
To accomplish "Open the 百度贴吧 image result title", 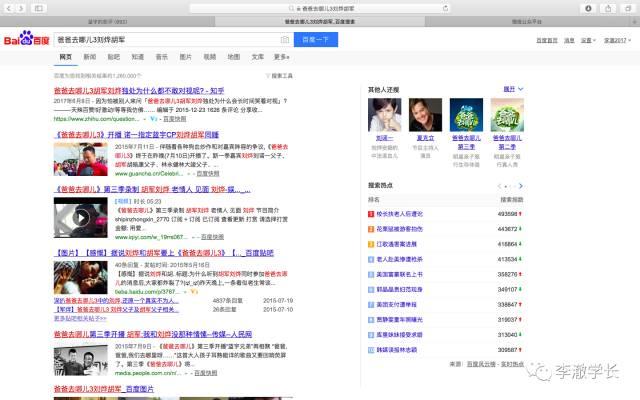I will pyautogui.click(x=164, y=253).
